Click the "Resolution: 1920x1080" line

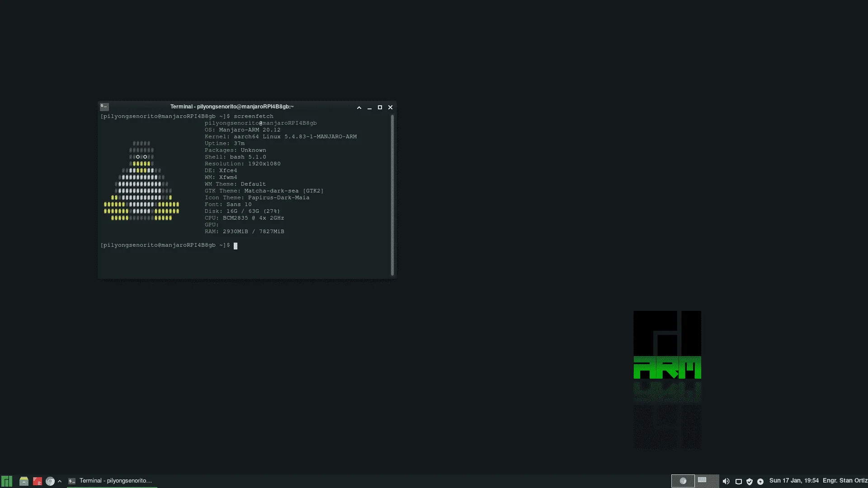[242, 164]
